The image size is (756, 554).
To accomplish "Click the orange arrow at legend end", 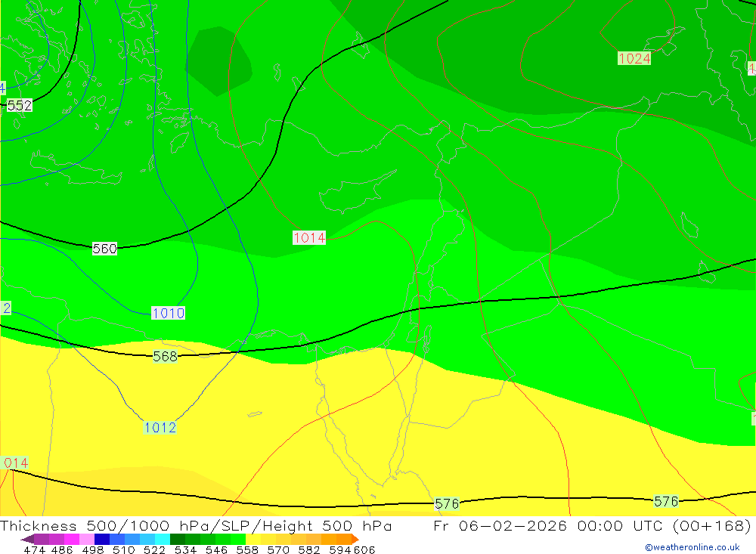I will (x=355, y=539).
